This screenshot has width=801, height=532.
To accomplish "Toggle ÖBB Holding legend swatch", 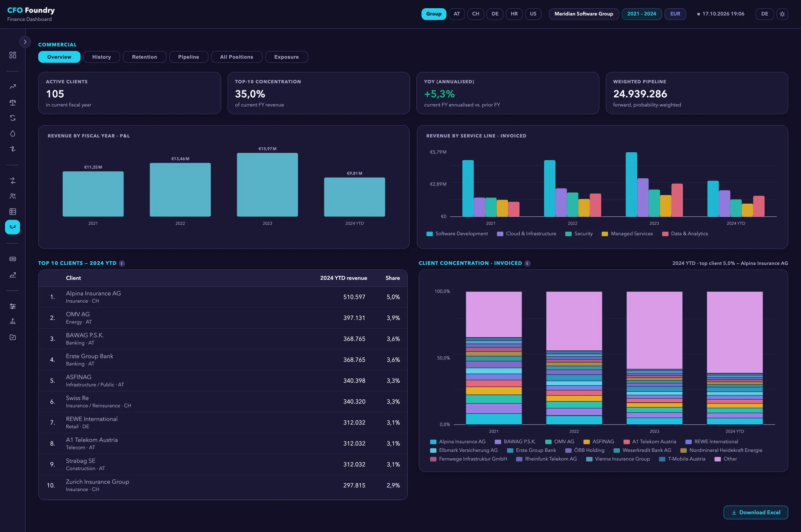I will [x=568, y=451].
